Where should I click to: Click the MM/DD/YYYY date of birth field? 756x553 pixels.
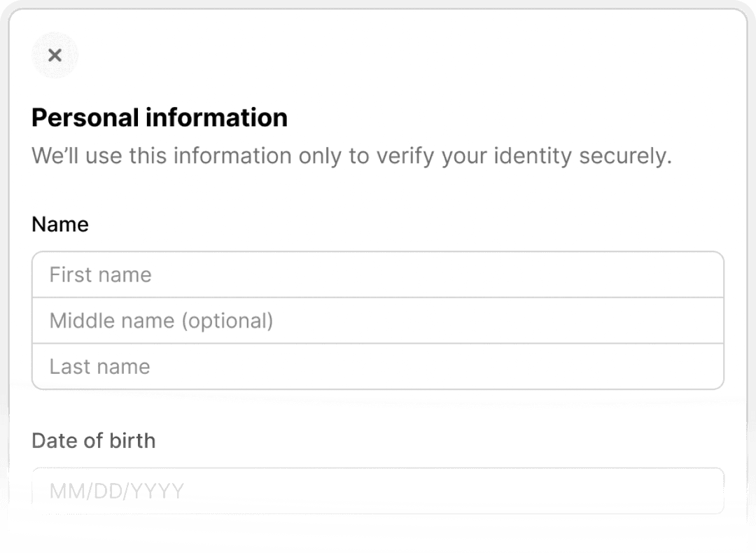tap(378, 490)
